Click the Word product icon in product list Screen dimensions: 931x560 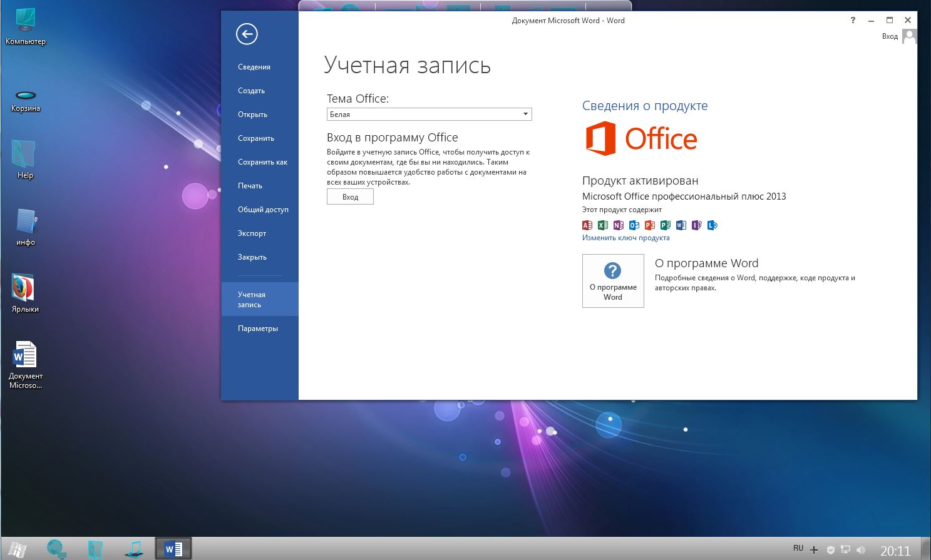click(x=681, y=225)
